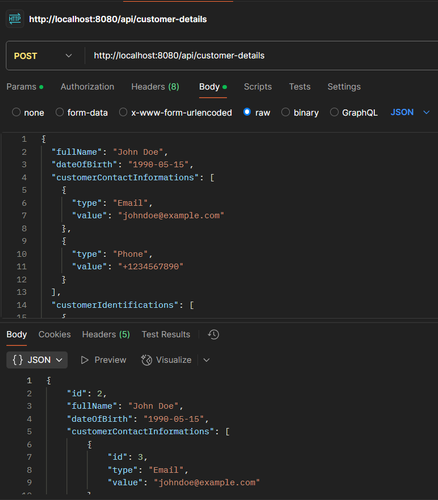
Task: Switch to the Cookies response tab
Action: 55,334
